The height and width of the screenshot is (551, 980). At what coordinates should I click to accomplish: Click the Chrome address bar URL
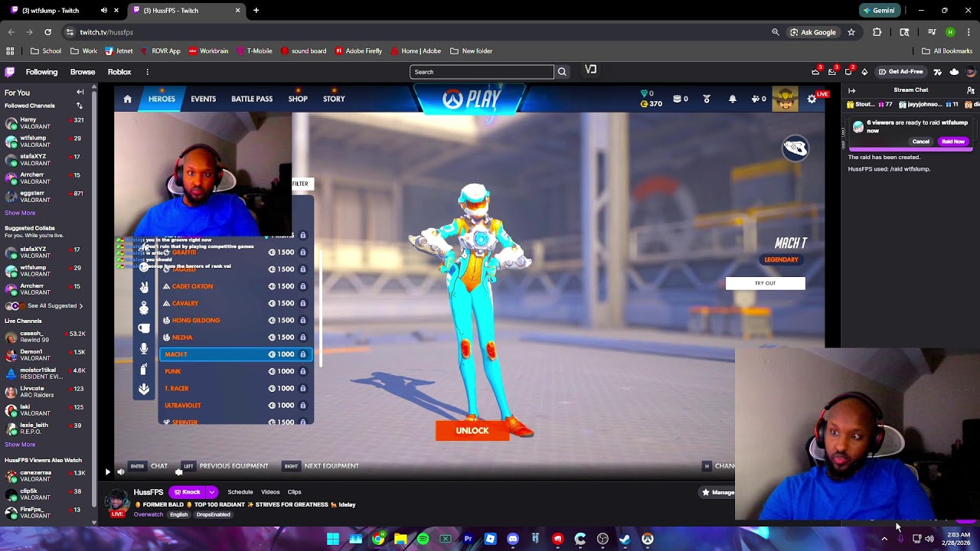pos(106,32)
